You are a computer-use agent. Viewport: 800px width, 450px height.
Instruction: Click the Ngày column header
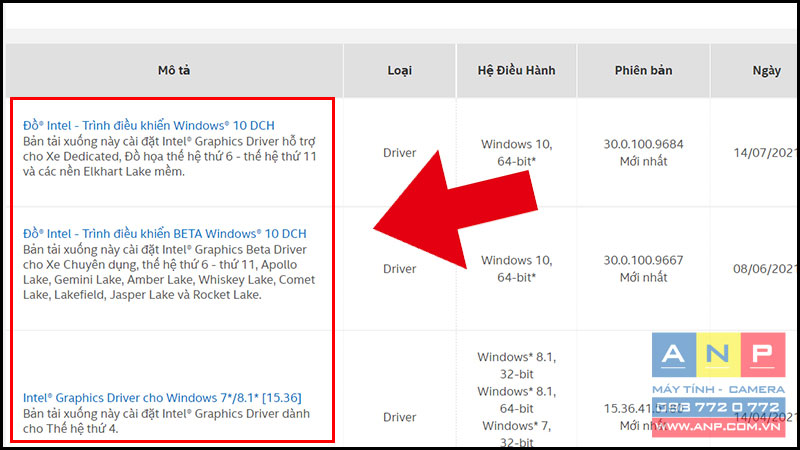pyautogui.click(x=755, y=70)
